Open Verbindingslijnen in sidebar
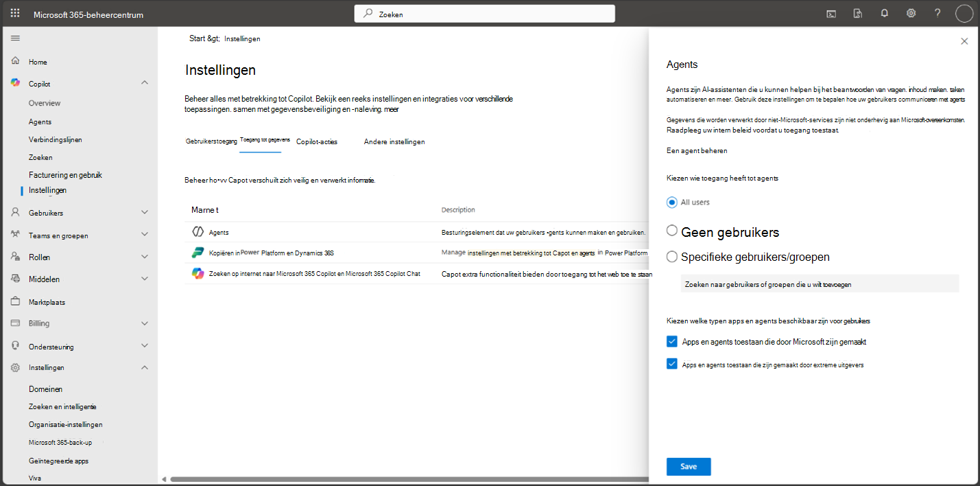Image resolution: width=980 pixels, height=486 pixels. (x=56, y=139)
